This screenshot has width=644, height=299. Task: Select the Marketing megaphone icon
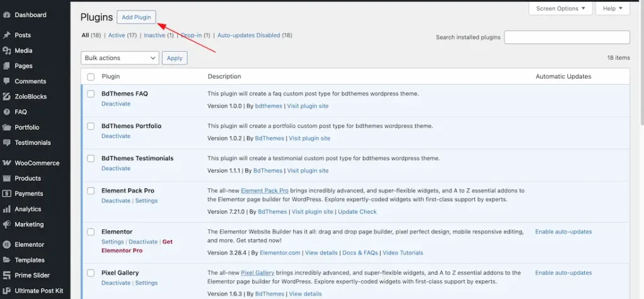tap(6, 225)
